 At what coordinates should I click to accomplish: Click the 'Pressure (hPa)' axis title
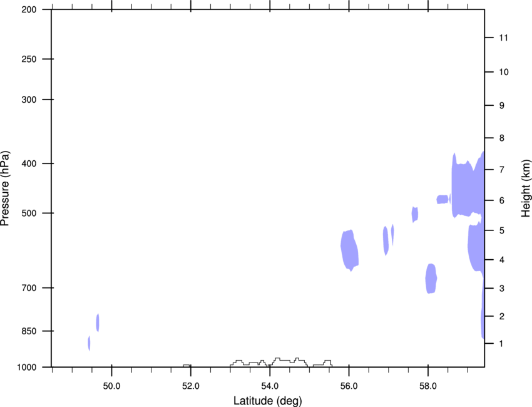click(x=6, y=188)
